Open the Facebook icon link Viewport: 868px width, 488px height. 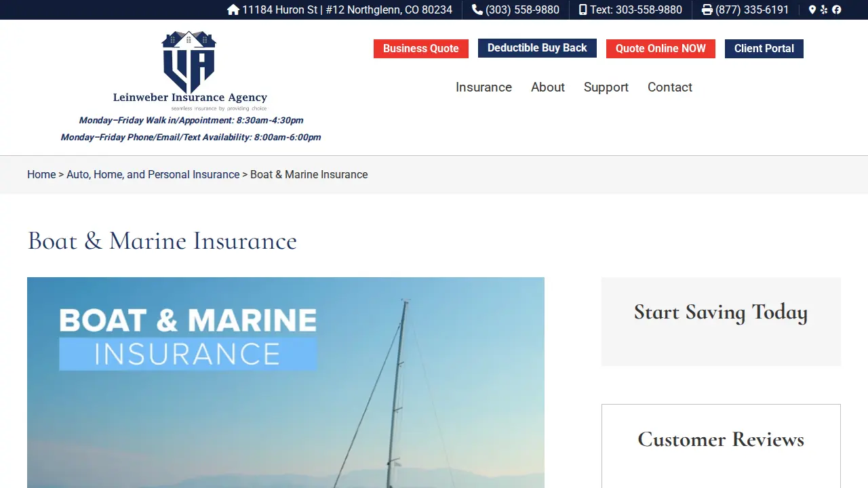[x=836, y=9]
